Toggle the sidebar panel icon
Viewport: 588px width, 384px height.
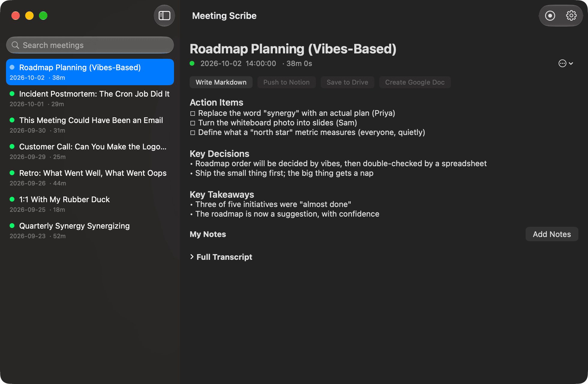[x=164, y=16]
